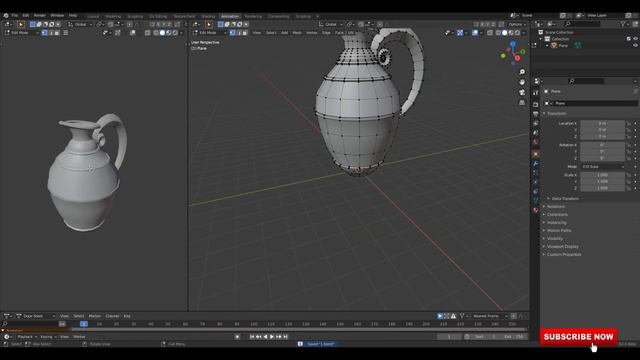Click the Blender logo icon

pos(6,16)
